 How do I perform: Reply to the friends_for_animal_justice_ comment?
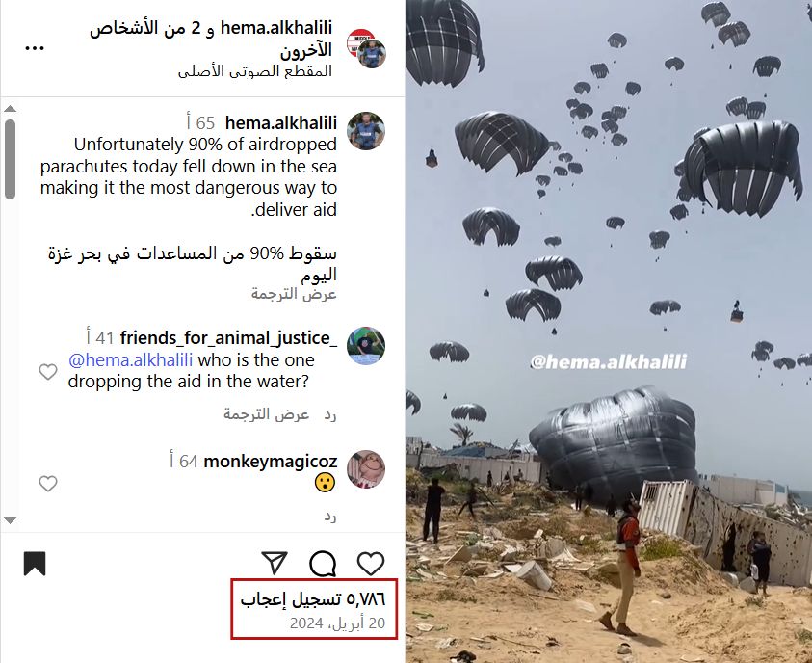(329, 414)
